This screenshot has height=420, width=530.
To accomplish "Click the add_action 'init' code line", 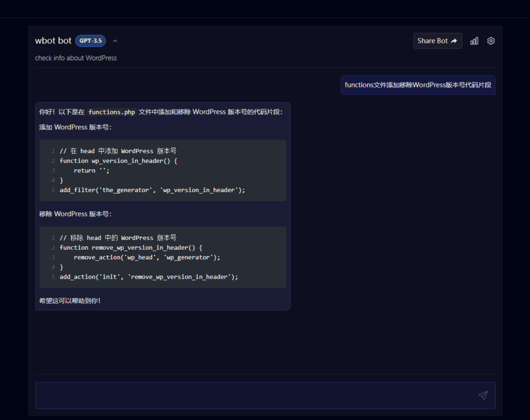I will (149, 277).
